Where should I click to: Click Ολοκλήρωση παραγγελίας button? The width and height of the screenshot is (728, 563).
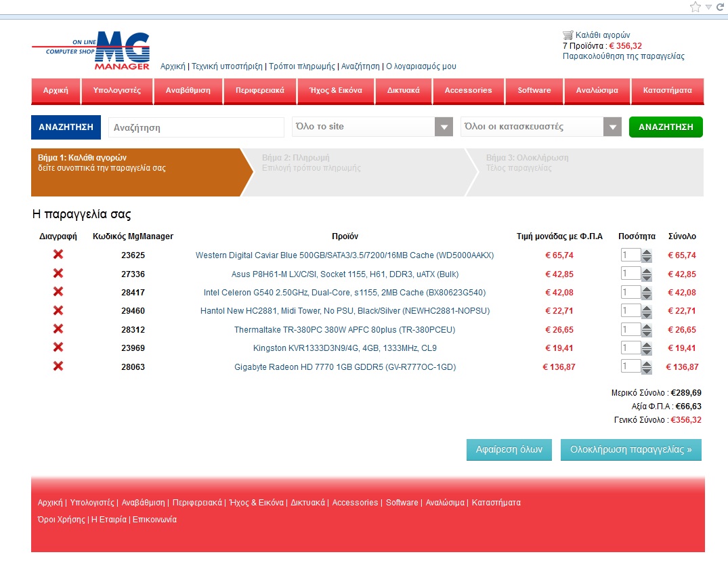pyautogui.click(x=631, y=450)
